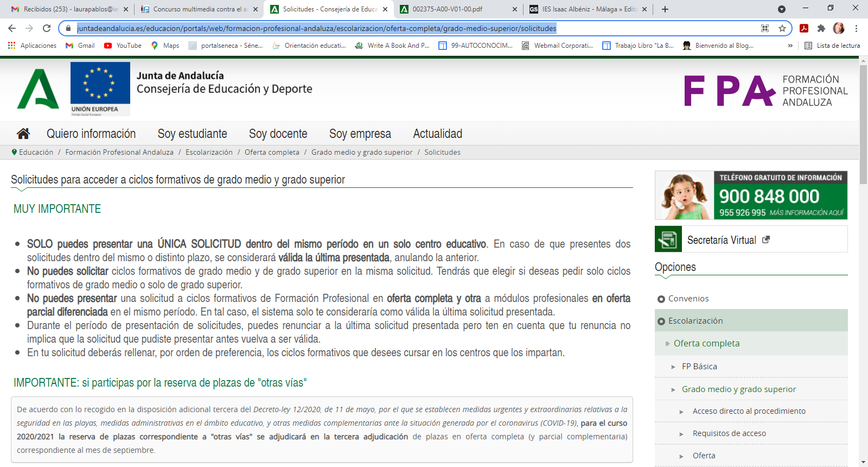
Task: Open the Soy estudiante menu
Action: coord(192,134)
